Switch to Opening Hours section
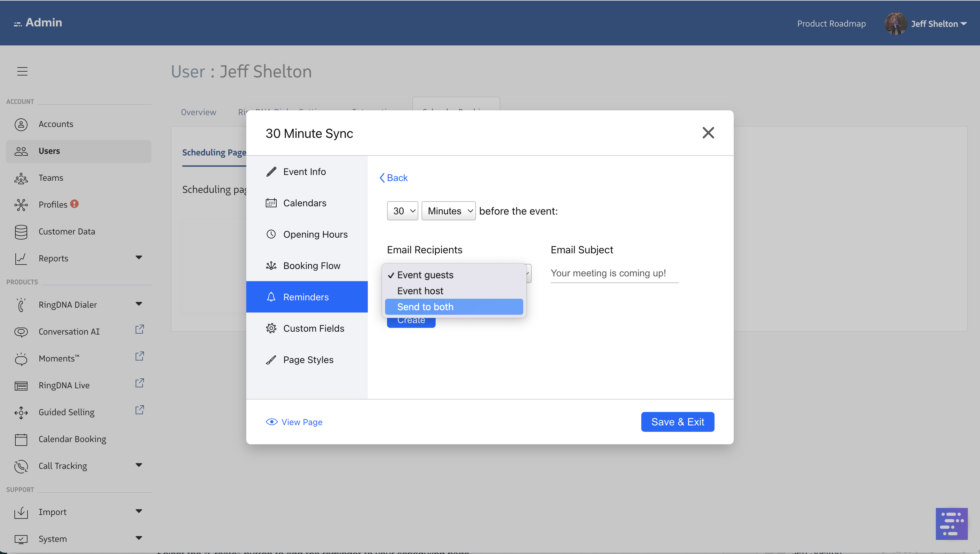 [x=315, y=234]
